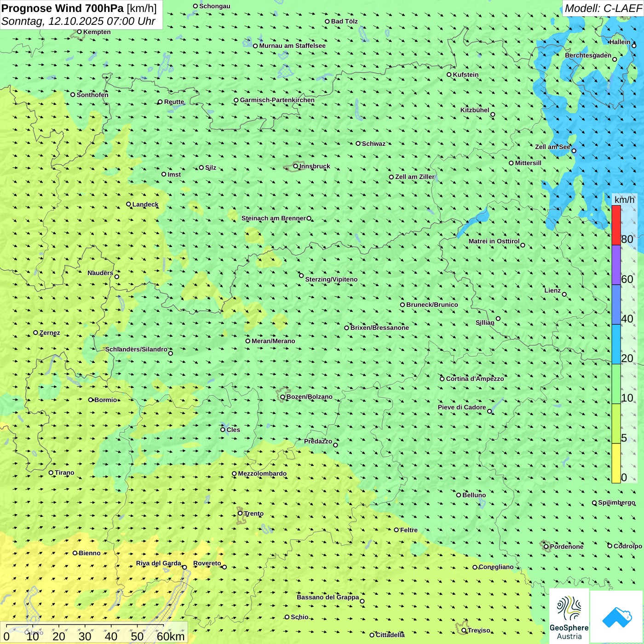Click the Riva del Garda location dot
644x644 pixels.
coord(184,567)
